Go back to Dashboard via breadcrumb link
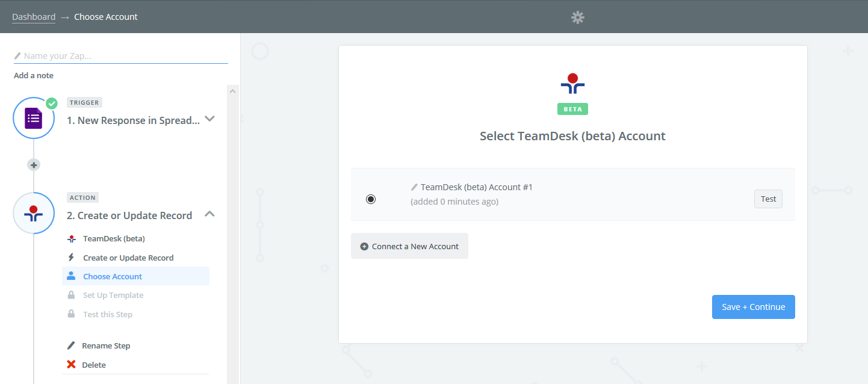 pos(34,17)
